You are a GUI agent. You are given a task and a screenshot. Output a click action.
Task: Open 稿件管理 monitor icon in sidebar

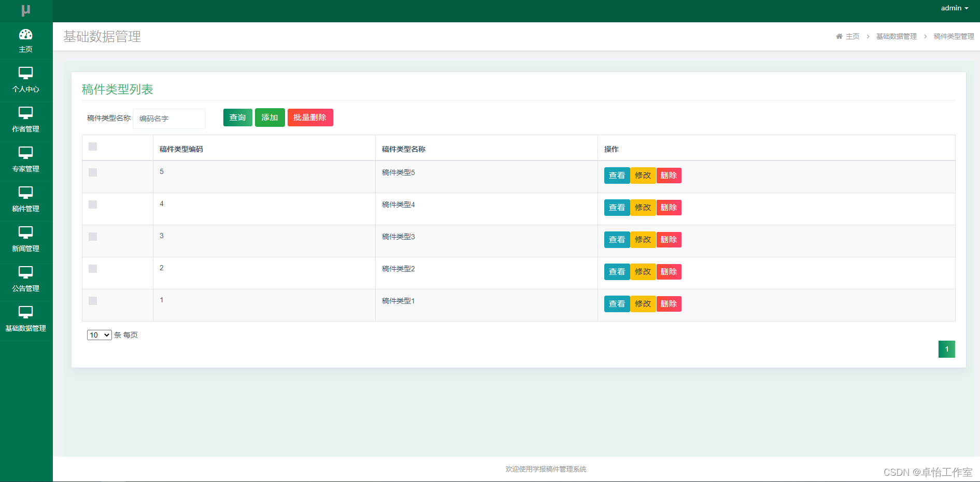pyautogui.click(x=25, y=193)
